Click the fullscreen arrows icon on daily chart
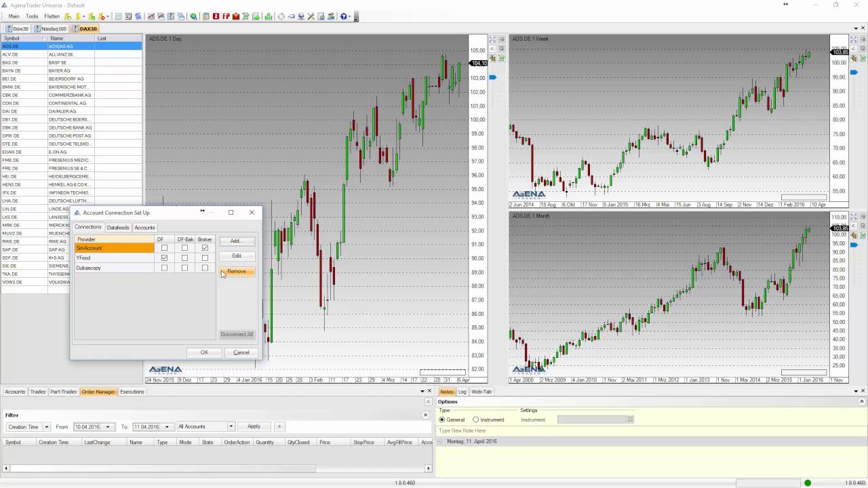 pyautogui.click(x=493, y=39)
